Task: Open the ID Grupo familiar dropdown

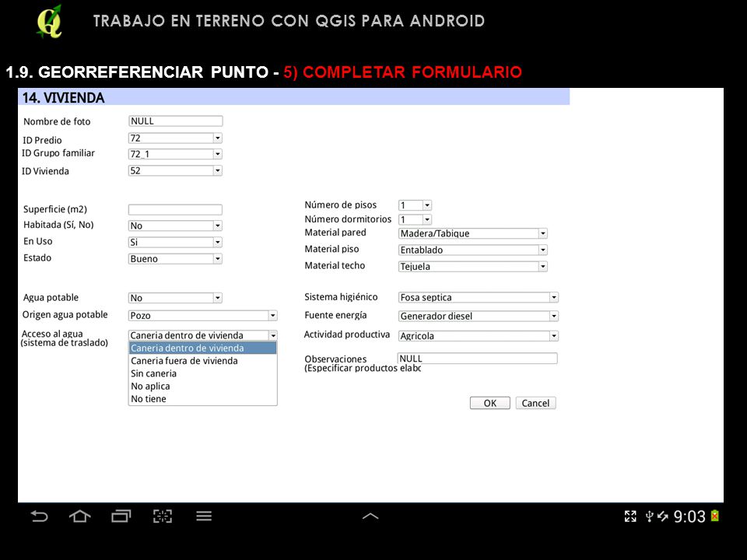Action: pos(175,154)
